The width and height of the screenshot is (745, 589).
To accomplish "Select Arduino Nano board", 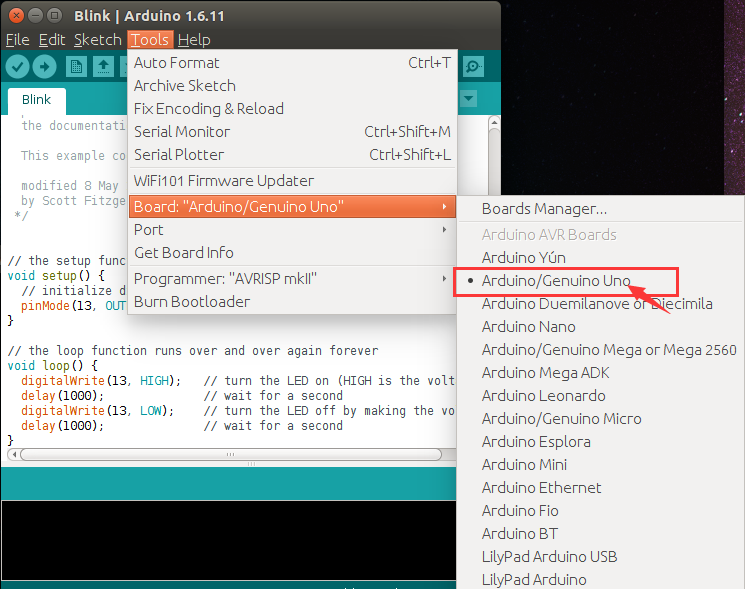I will 601,327.
